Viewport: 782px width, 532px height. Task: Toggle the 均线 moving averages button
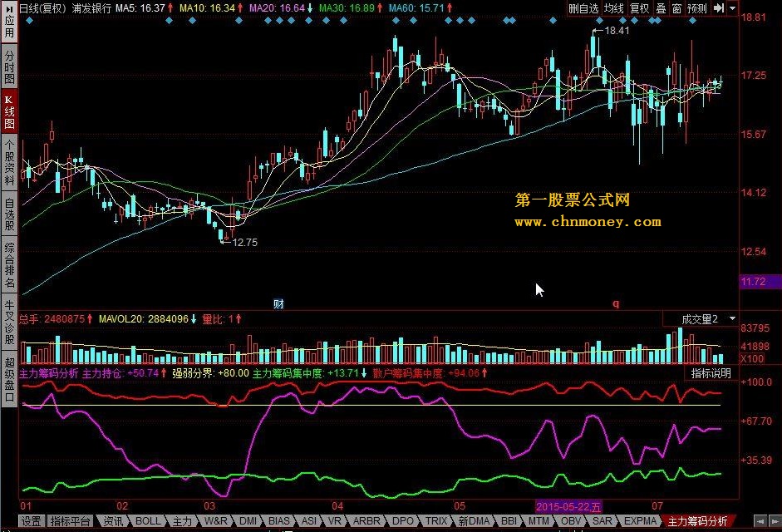613,8
